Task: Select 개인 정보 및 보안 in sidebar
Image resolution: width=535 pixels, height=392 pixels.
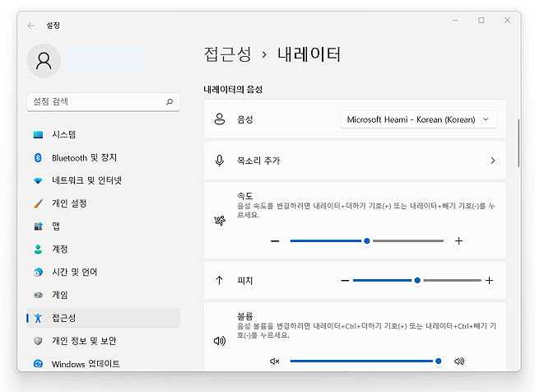Action: click(x=103, y=341)
